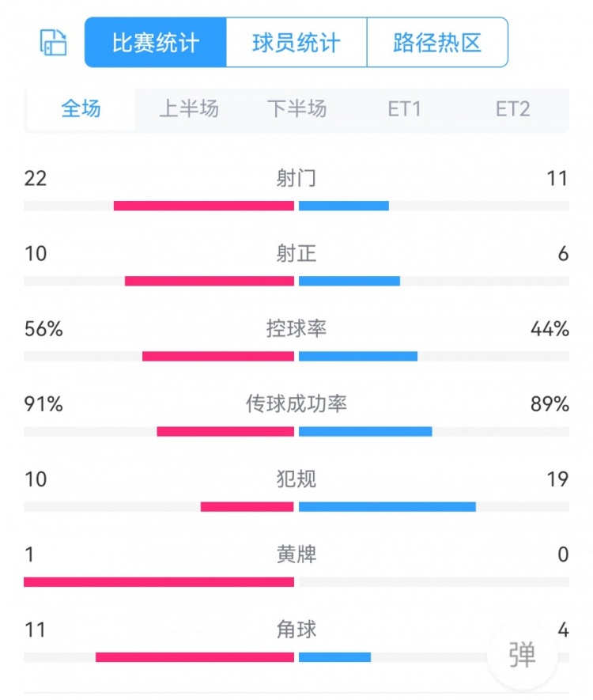Click the lineup sheet icon at top left
Image resolution: width=593 pixels, height=700 pixels.
(x=53, y=42)
